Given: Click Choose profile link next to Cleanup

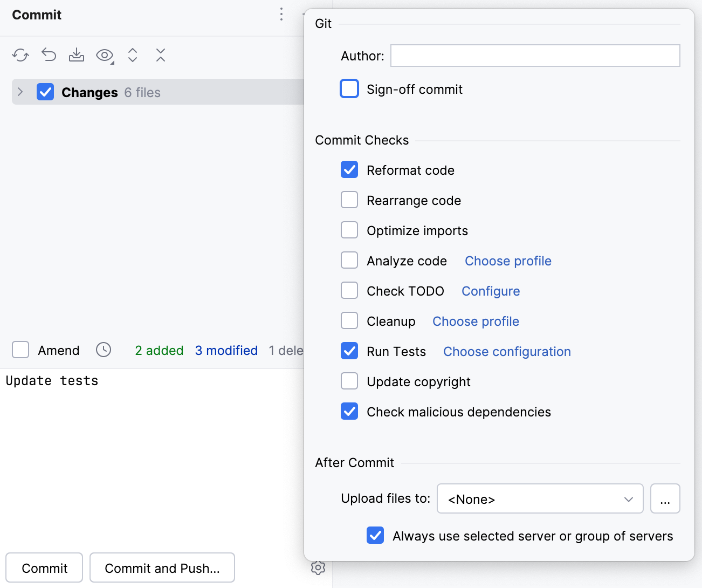Looking at the screenshot, I should coord(476,322).
